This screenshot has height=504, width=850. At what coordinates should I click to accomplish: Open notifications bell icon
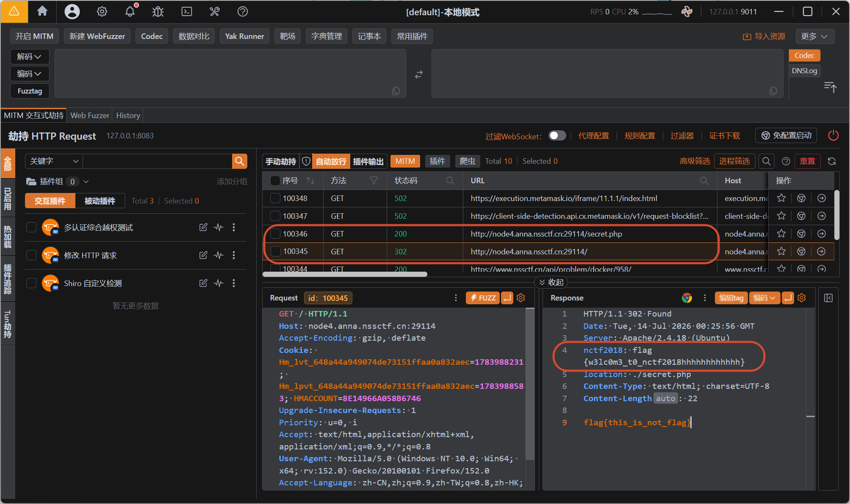pyautogui.click(x=130, y=11)
